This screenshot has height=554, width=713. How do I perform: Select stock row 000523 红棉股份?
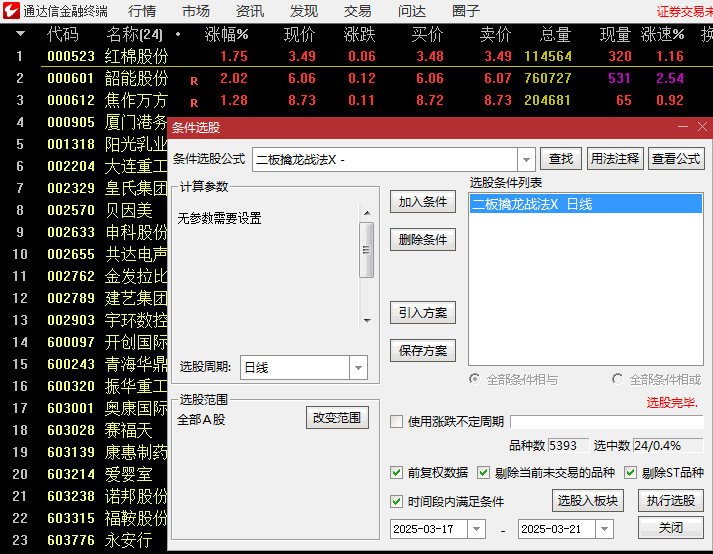(356, 56)
